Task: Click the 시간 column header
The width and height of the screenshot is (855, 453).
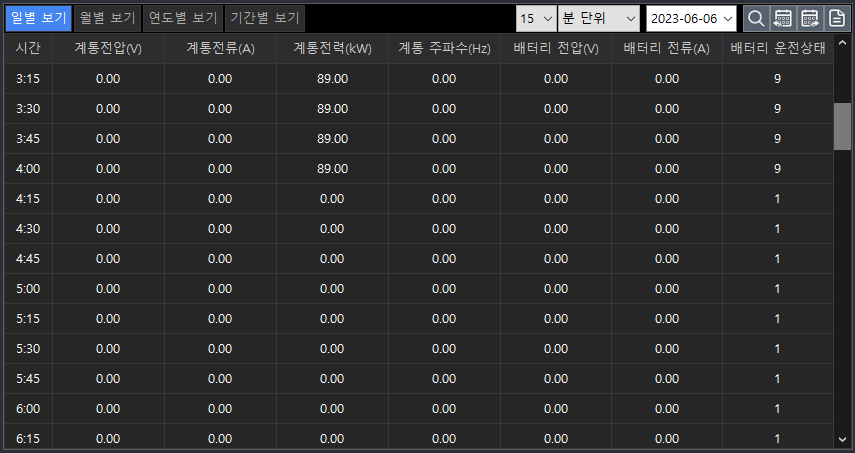Action: (28, 49)
